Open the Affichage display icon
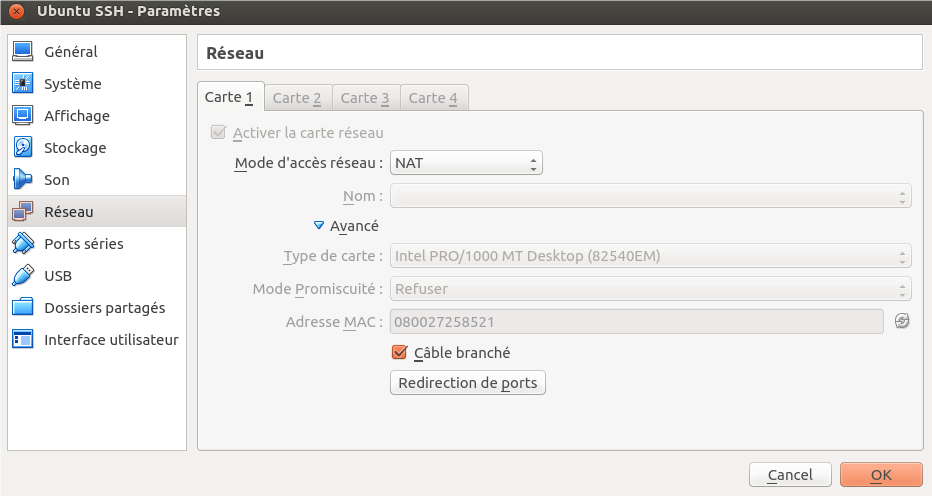932x496 pixels. pos(23,116)
